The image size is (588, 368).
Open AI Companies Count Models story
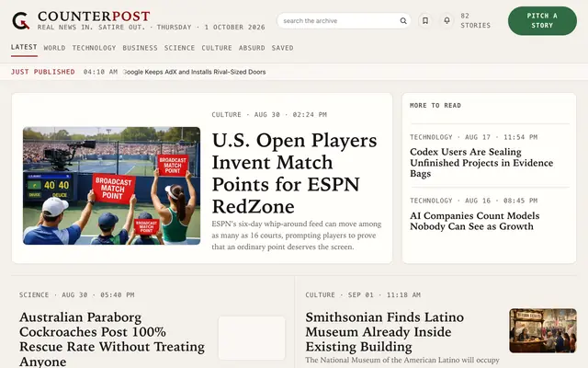coord(475,221)
